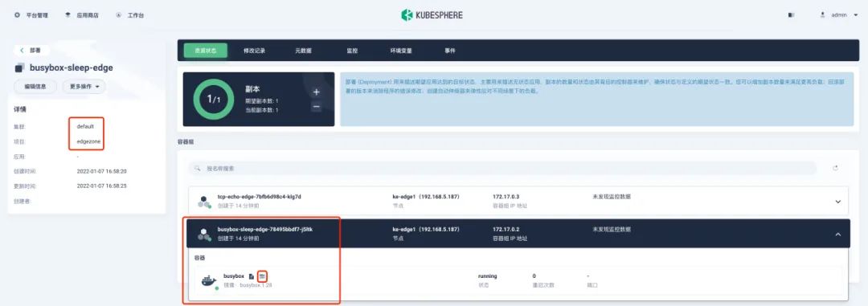
Task: Click the tcp-echo-edge pod icon
Action: click(x=204, y=202)
